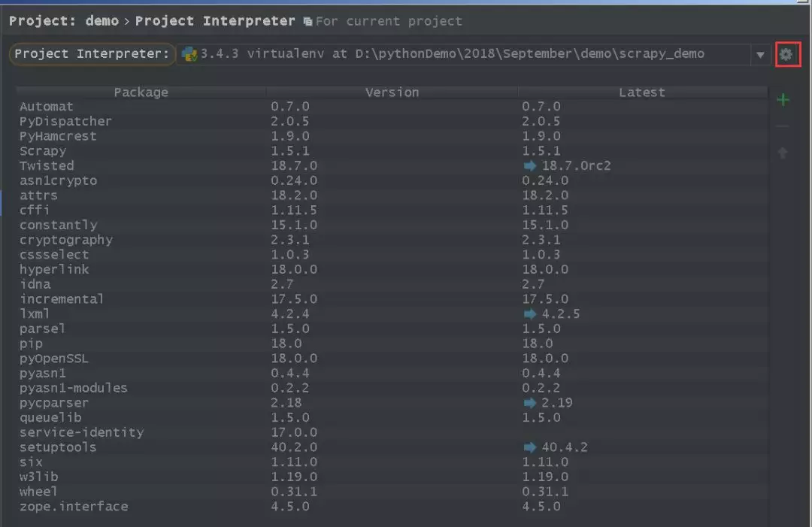Screen dimensions: 812x527
Task: Select the service-identity package row
Action: (x=392, y=432)
